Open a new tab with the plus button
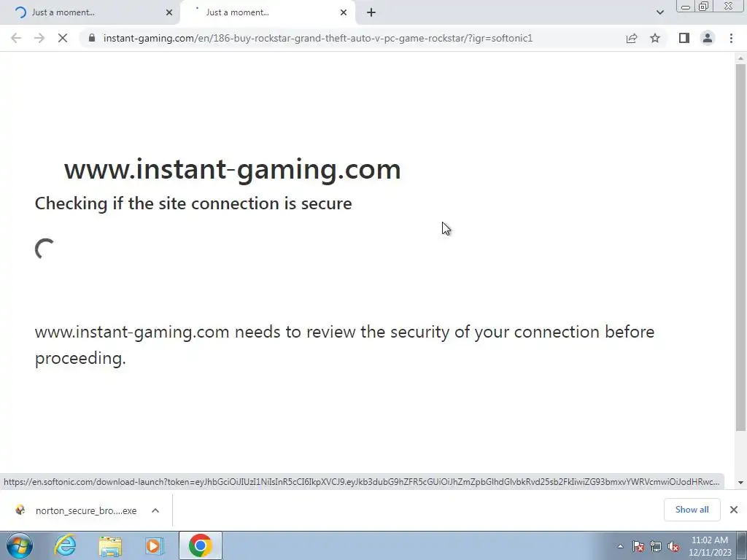 [x=371, y=12]
